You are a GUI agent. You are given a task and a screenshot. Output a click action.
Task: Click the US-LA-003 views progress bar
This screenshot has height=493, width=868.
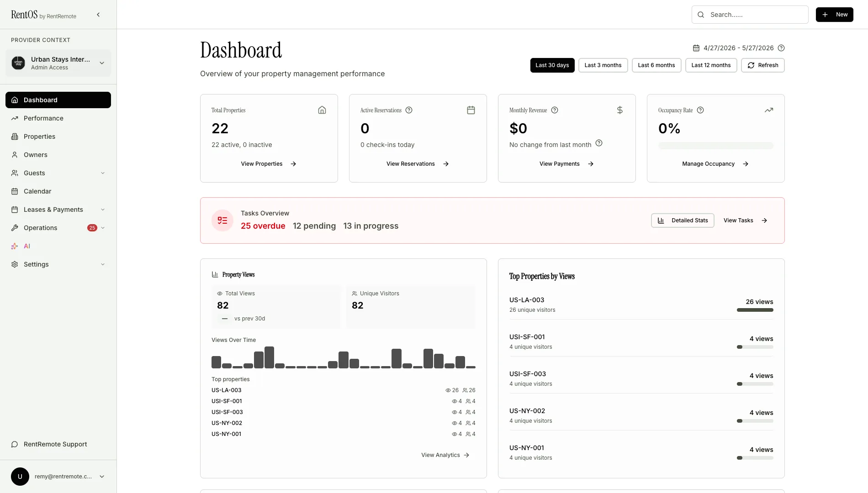click(x=755, y=310)
